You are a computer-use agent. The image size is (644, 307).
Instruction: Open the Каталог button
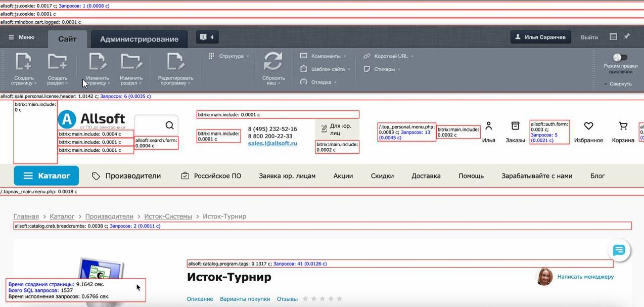pos(46,176)
